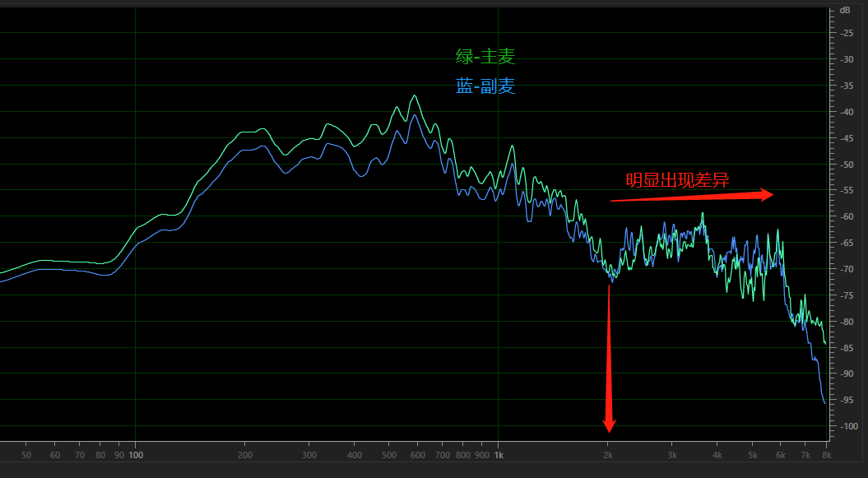Click the 50 label on the frequency axis
The image size is (868, 478).
click(26, 455)
